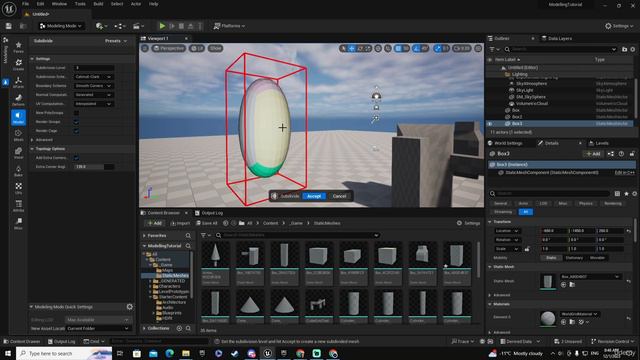Open the Mesh tools category
Image resolution: width=640 pixels, height=360 pixels.
click(18, 135)
